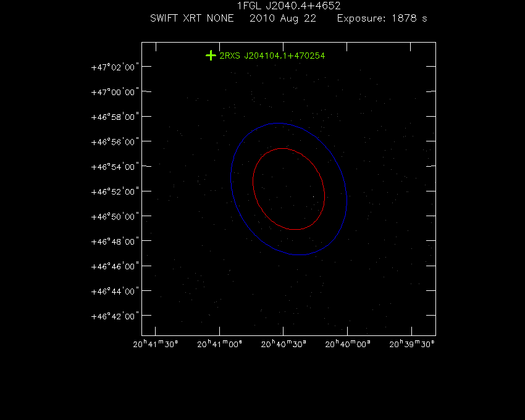Image resolution: width=525 pixels, height=420 pixels.
Task: Click right ascension label 20h40m00s
Action: (348, 344)
